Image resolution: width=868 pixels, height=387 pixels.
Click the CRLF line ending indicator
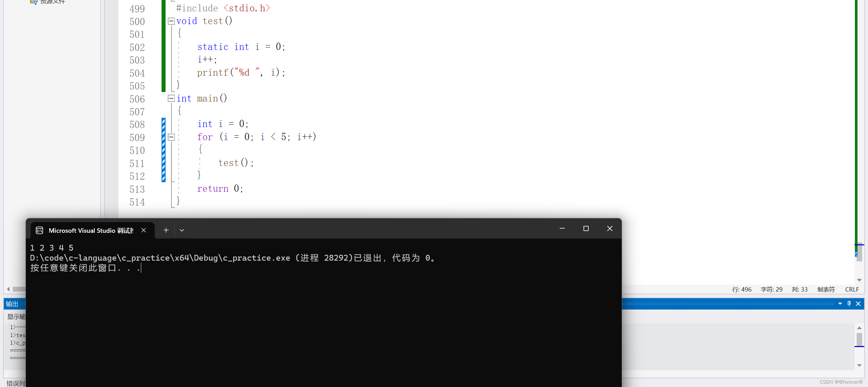click(852, 290)
